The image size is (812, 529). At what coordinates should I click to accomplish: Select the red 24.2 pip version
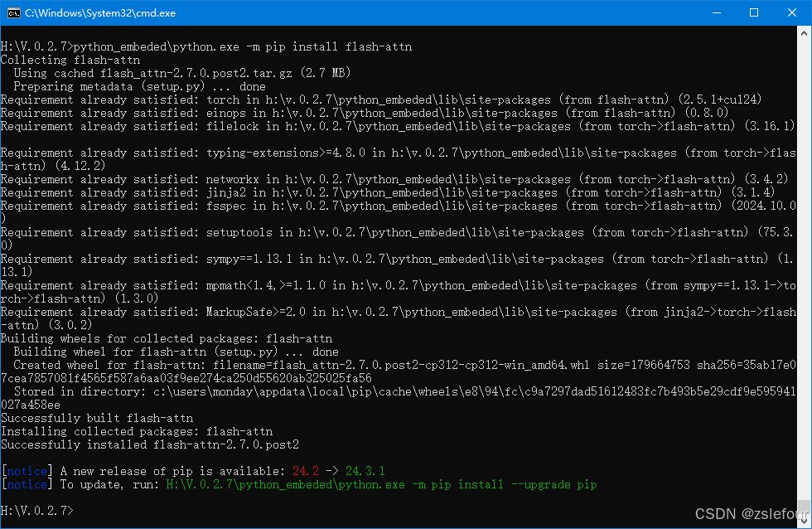tap(306, 471)
